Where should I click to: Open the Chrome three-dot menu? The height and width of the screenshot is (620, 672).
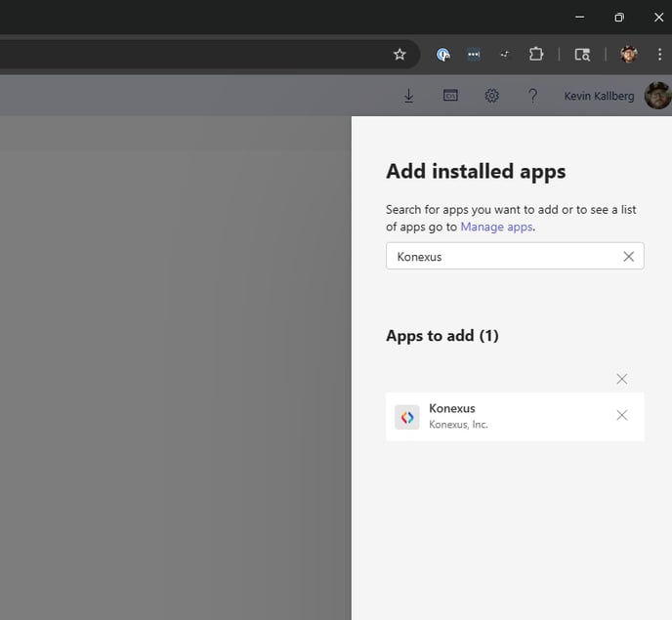(x=659, y=55)
